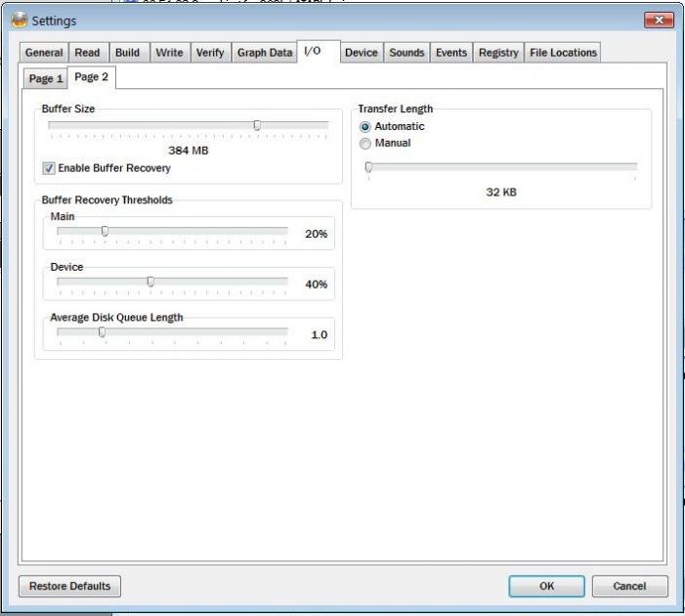Switch to the Read tab
Viewport: 685px width, 616px height.
[x=87, y=53]
